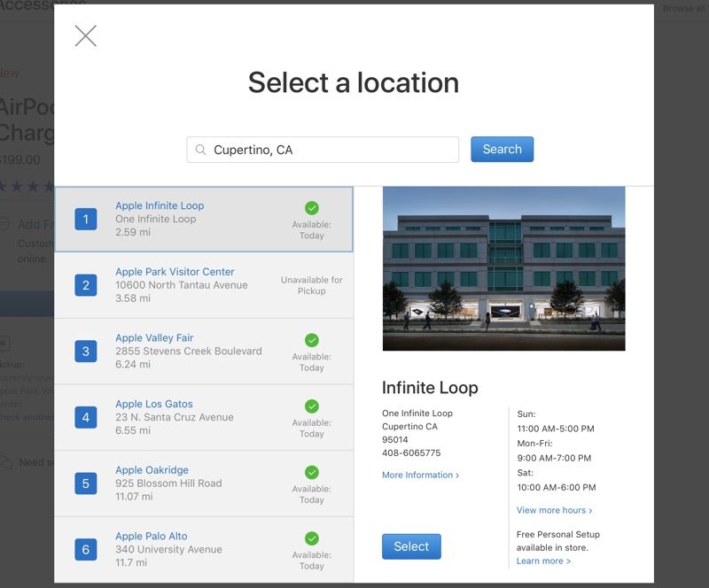Click green availability check for Valley Fair
The height and width of the screenshot is (588, 709).
click(x=312, y=340)
